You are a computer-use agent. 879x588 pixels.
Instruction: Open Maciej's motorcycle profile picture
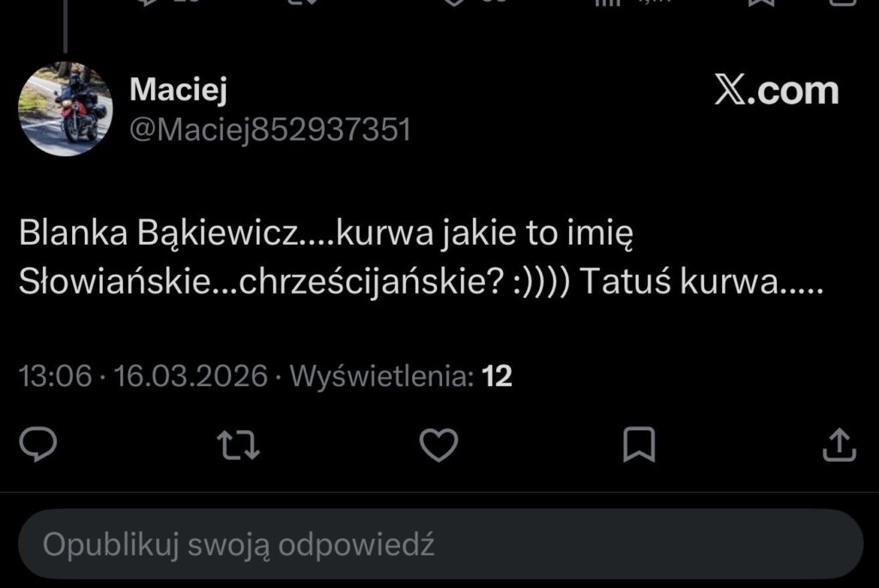pyautogui.click(x=65, y=109)
